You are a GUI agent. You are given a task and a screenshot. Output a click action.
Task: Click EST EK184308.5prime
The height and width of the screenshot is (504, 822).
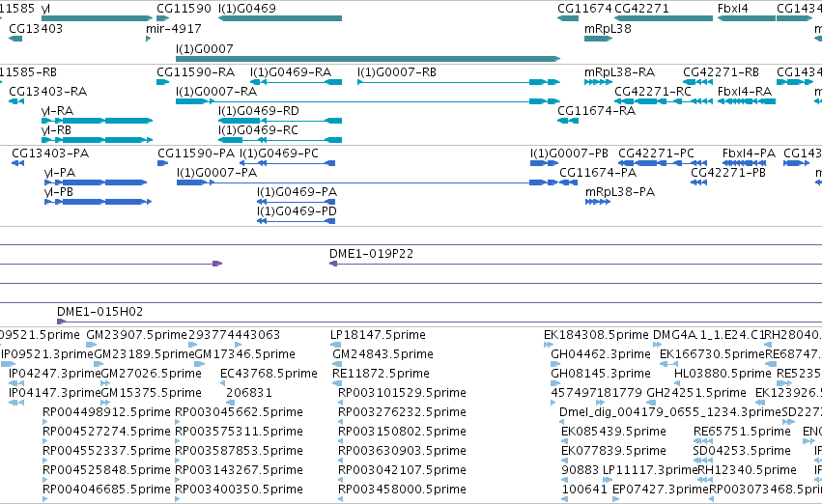pos(596,335)
